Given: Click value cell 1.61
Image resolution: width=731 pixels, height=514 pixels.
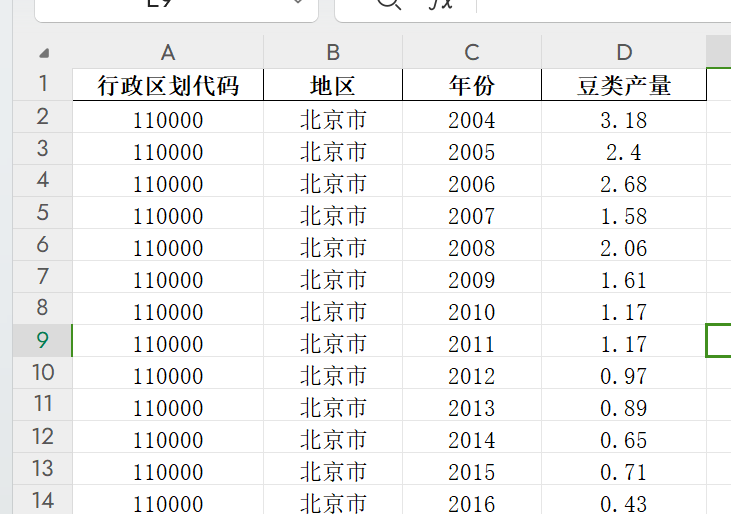Looking at the screenshot, I should click(624, 277).
